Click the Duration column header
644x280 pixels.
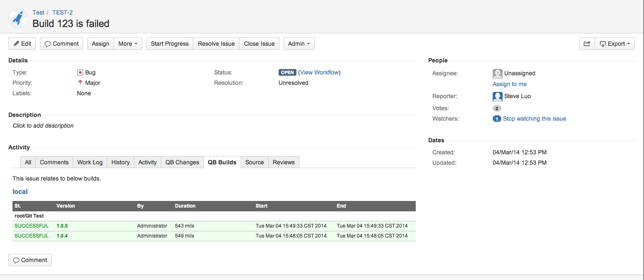pyautogui.click(x=185, y=206)
